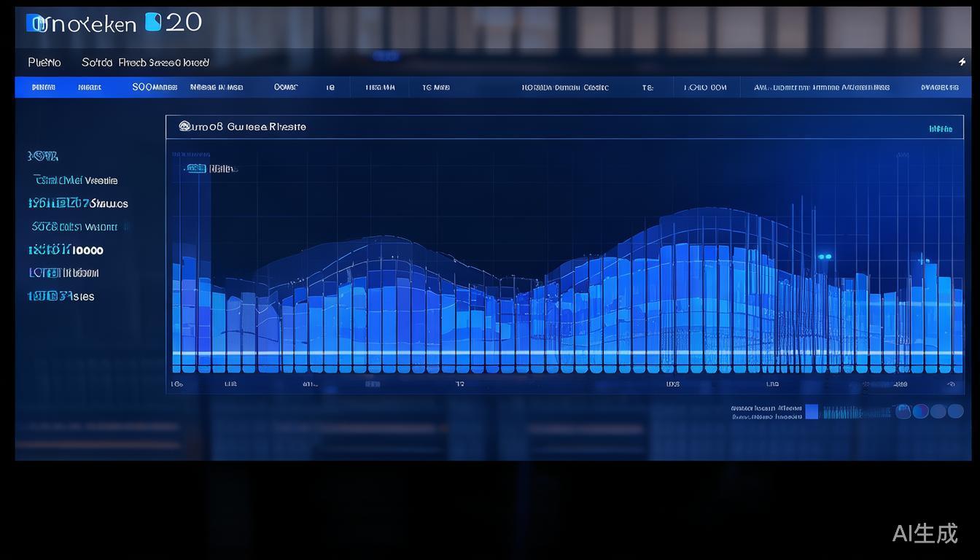The width and height of the screenshot is (980, 560).
Task: Click the blue logo icon before the app title
Action: pos(34,23)
